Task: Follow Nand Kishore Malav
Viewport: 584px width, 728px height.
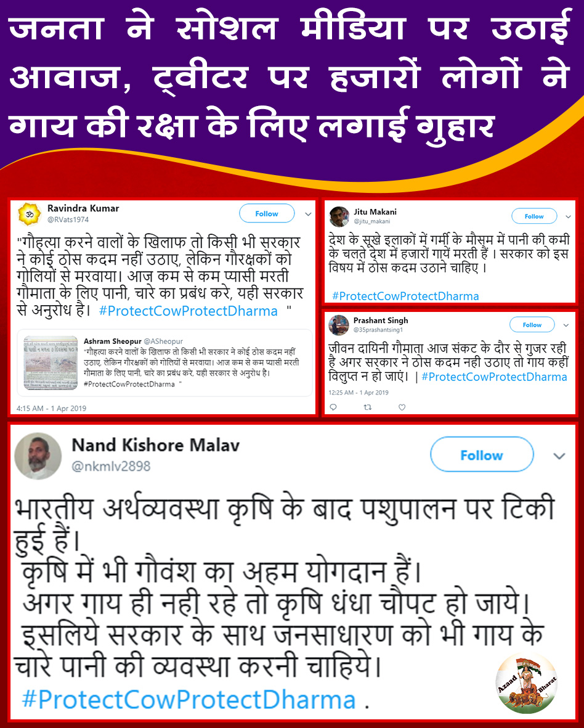Action: point(482,455)
